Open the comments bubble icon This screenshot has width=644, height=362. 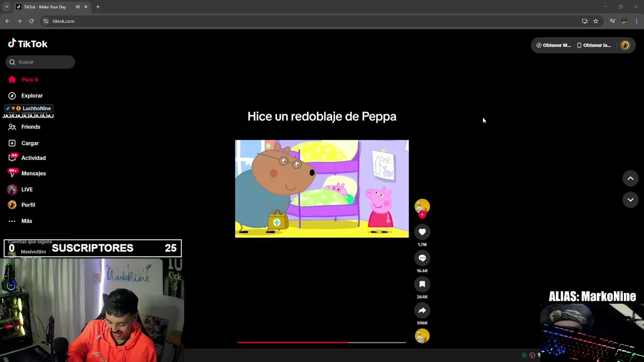(x=422, y=258)
